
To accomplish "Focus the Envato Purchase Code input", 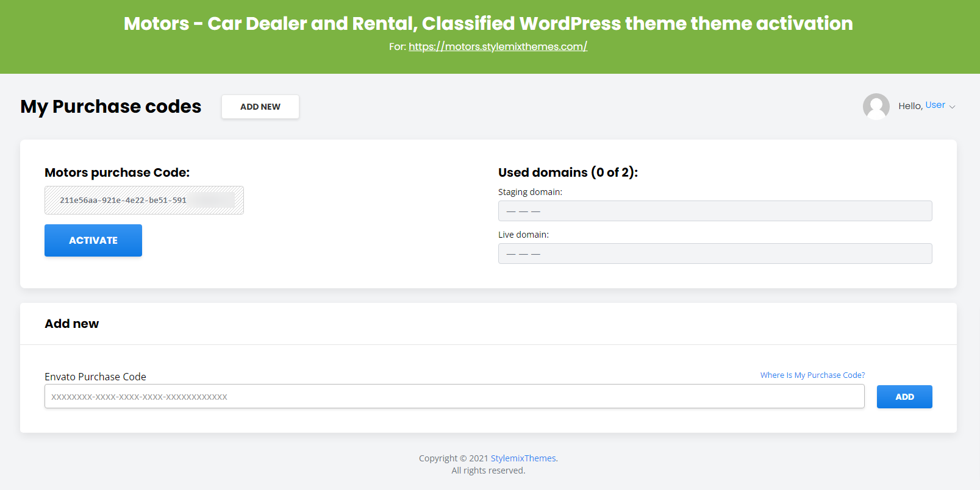I will point(454,396).
